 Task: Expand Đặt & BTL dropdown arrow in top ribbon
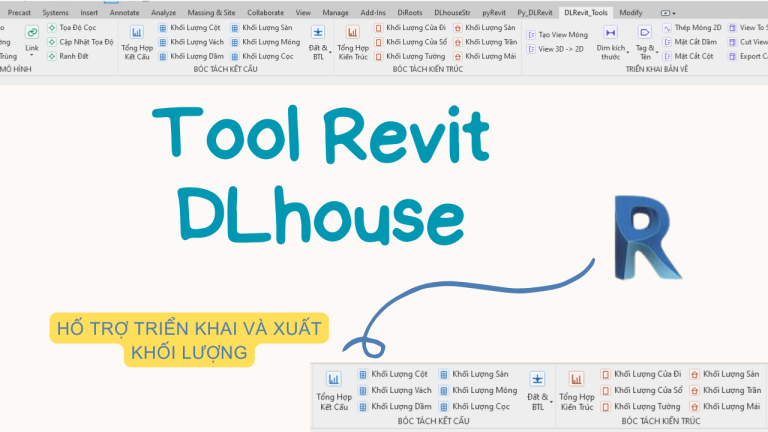pos(330,52)
